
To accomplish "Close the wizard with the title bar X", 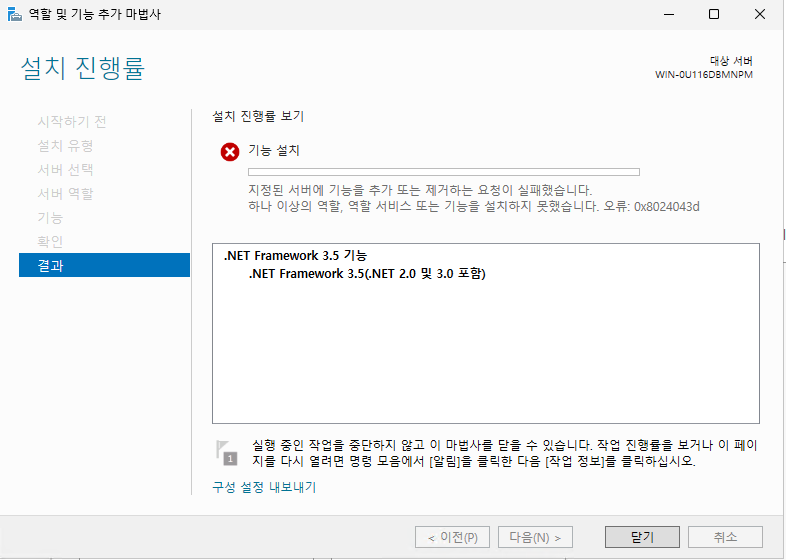I will coord(760,14).
